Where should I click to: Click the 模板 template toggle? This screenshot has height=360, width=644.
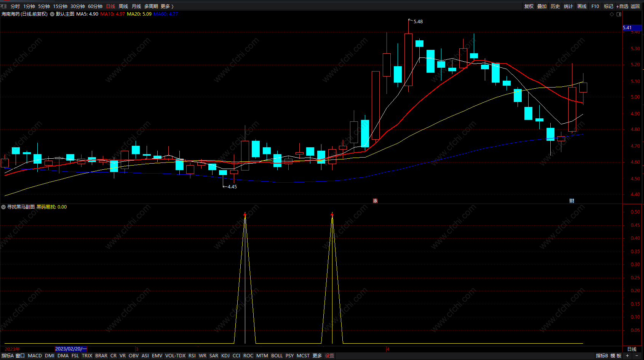point(615,356)
